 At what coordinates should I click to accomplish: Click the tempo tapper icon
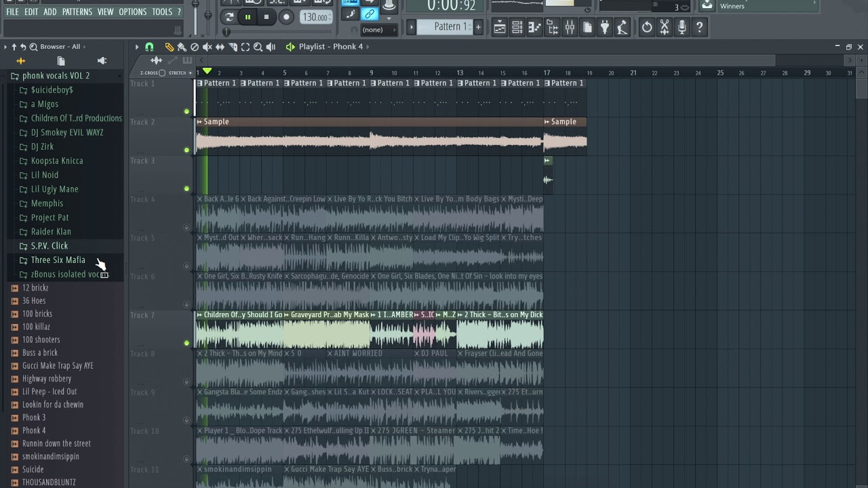pos(622,27)
